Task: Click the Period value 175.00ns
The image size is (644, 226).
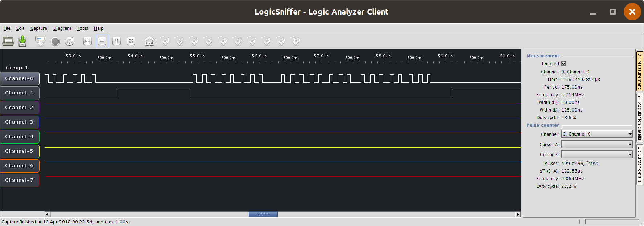Action: 572,87
